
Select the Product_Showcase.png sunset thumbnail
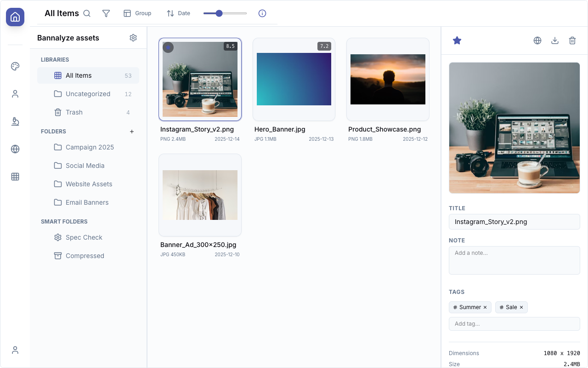(x=388, y=79)
